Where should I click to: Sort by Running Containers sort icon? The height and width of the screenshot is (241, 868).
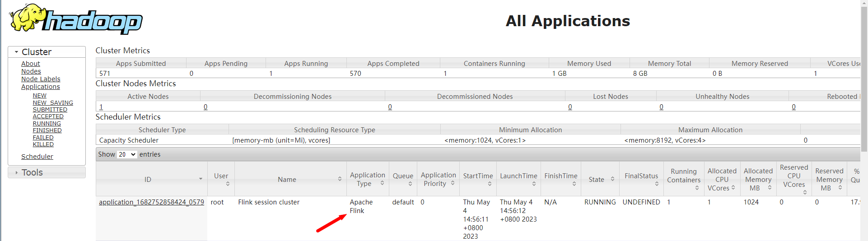click(x=697, y=188)
